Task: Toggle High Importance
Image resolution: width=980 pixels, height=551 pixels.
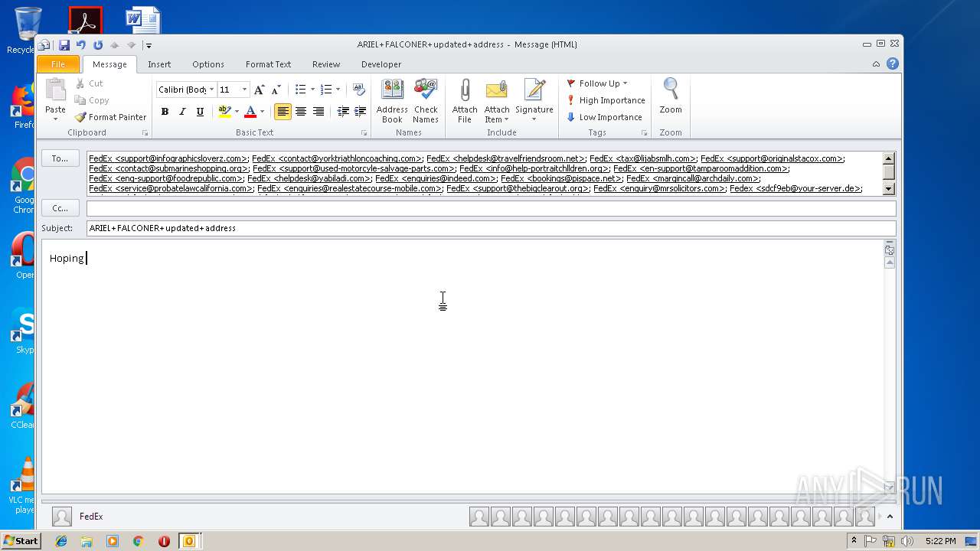Action: 606,100
